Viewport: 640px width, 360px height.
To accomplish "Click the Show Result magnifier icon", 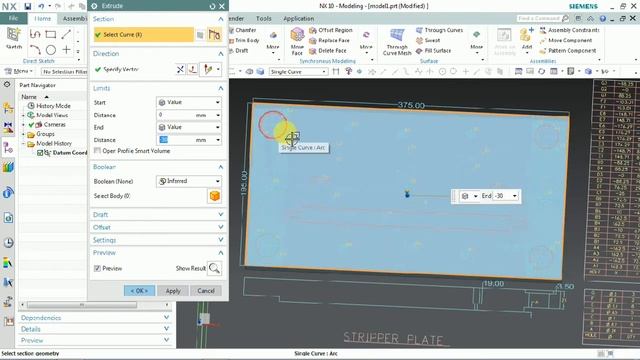I will (x=214, y=268).
